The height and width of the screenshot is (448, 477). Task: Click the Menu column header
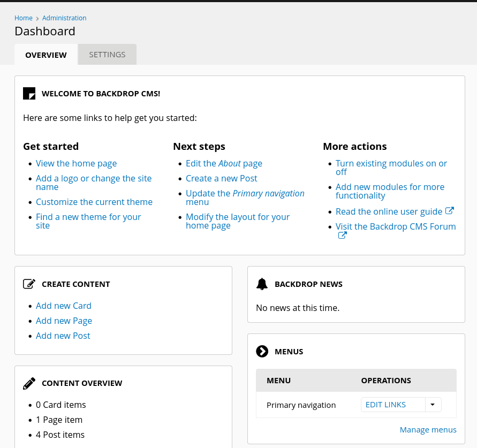[279, 381]
